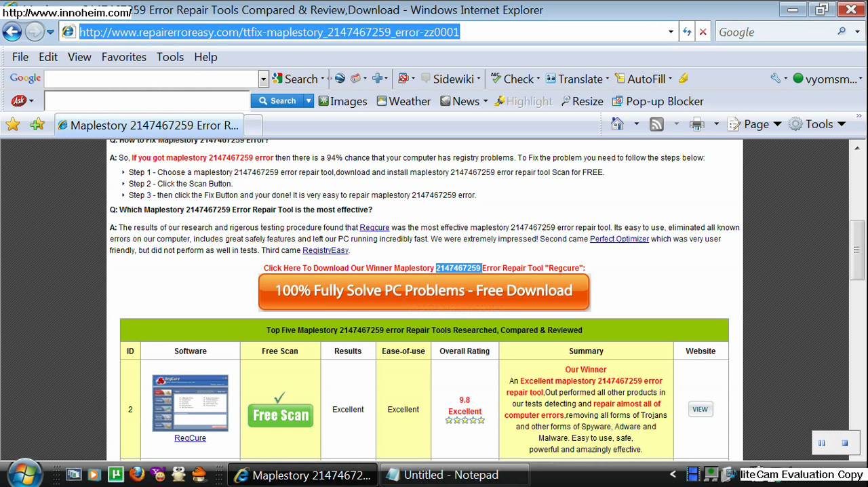Click the green Free Scan button

(281, 415)
